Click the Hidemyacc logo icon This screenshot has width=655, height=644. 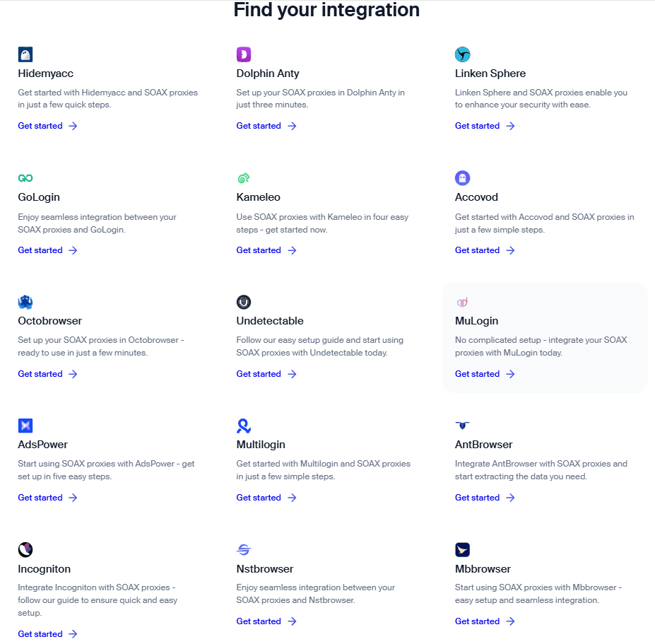(x=25, y=54)
